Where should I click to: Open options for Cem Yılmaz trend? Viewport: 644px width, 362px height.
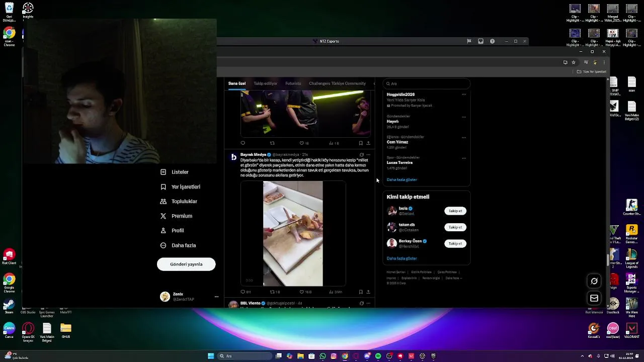coord(464,137)
